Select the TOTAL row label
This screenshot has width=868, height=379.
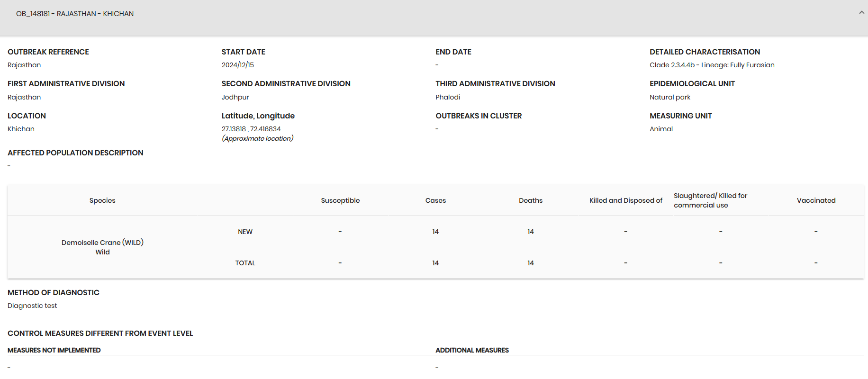click(x=245, y=263)
